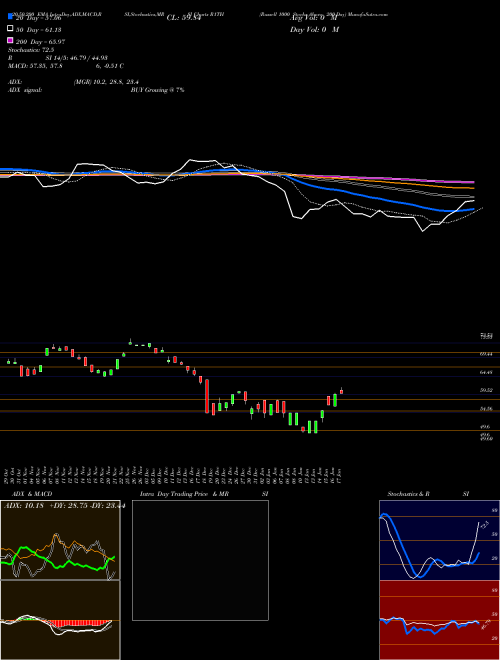This screenshot has width=500, height=660.
Task: Click the '(MGR) 10.2, 28.8, 23.4' values
Action: (106, 82)
